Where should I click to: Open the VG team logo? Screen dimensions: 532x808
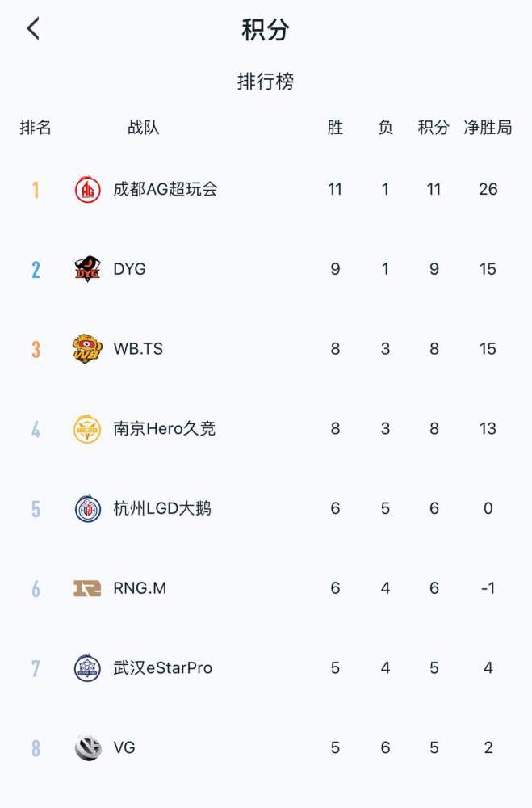[88, 747]
